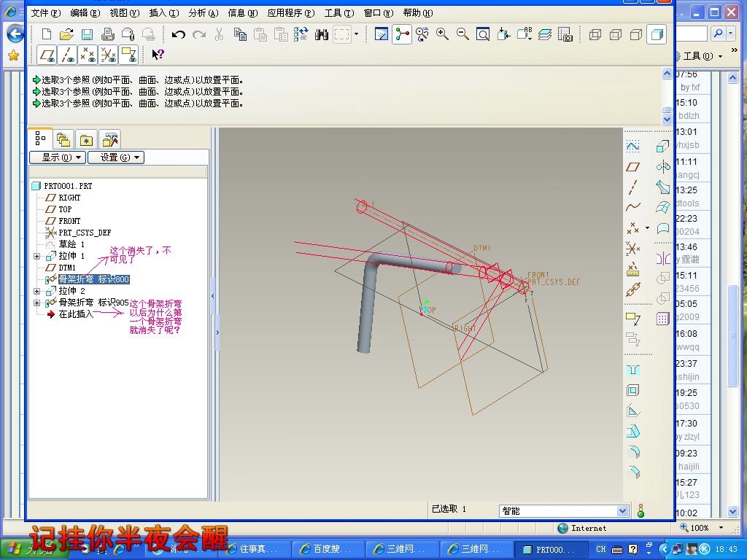This screenshot has height=560, width=747.
Task: Click the Undo arrow icon
Action: tap(178, 34)
